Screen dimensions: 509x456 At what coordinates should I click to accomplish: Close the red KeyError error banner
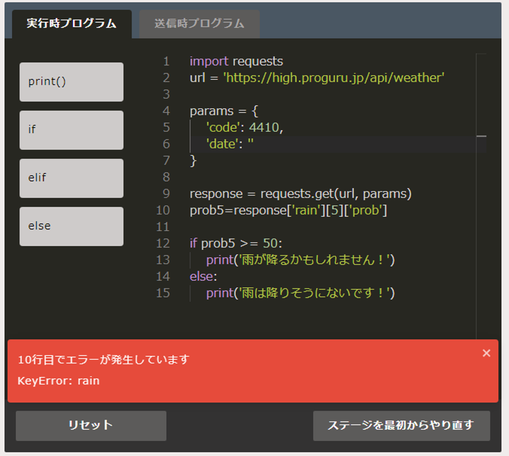point(486,353)
